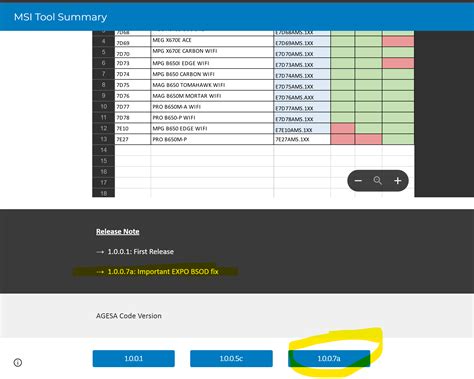This screenshot has width=474, height=379.
Task: Select spreadsheet row header 4
Action: tap(104, 41)
